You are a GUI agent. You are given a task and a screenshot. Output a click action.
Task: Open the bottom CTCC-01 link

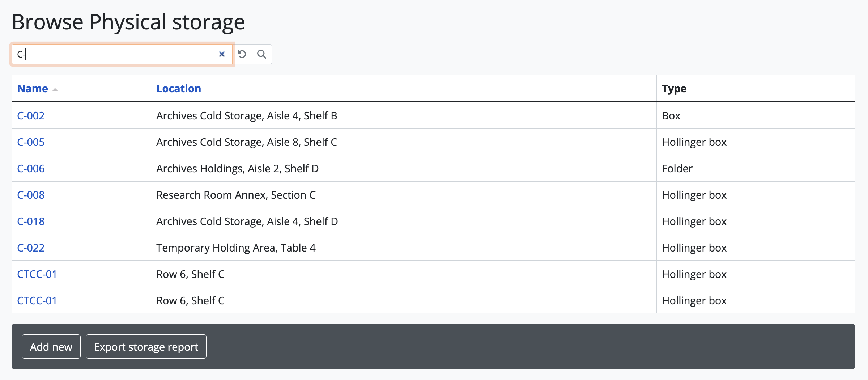click(37, 301)
